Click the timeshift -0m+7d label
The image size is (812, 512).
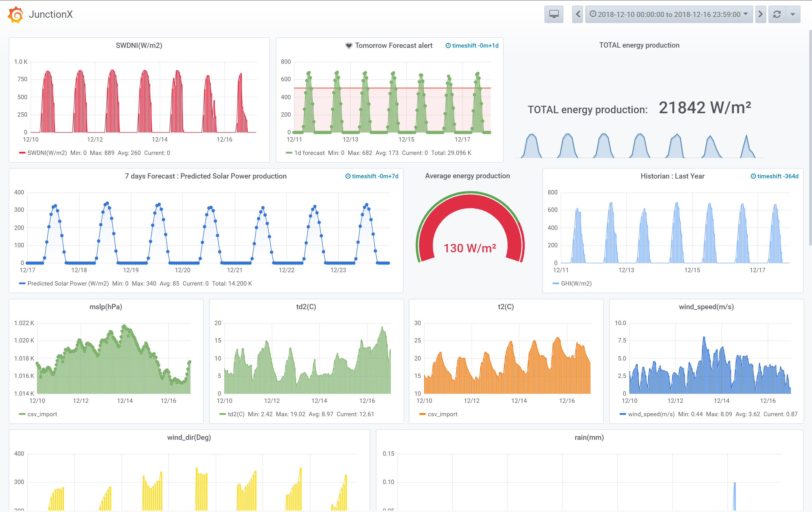tap(375, 176)
